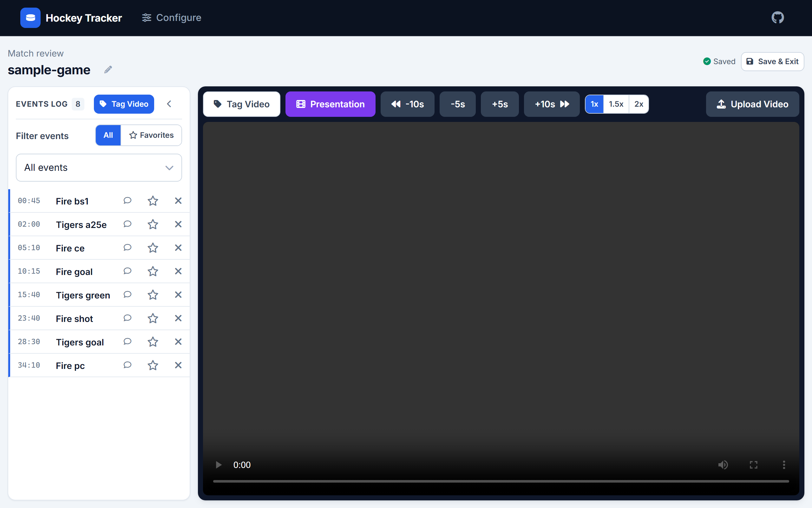812x508 pixels.
Task: Favorite the Fire goal event
Action: click(x=153, y=271)
